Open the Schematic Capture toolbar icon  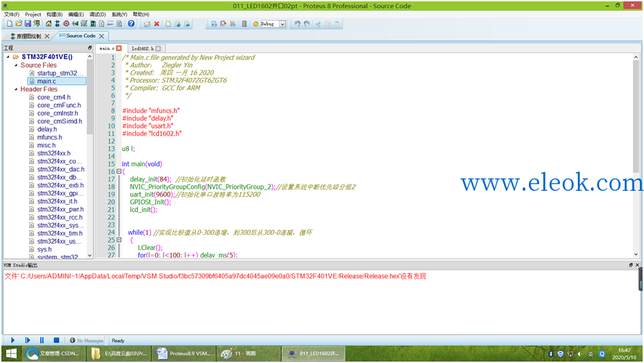point(57,24)
